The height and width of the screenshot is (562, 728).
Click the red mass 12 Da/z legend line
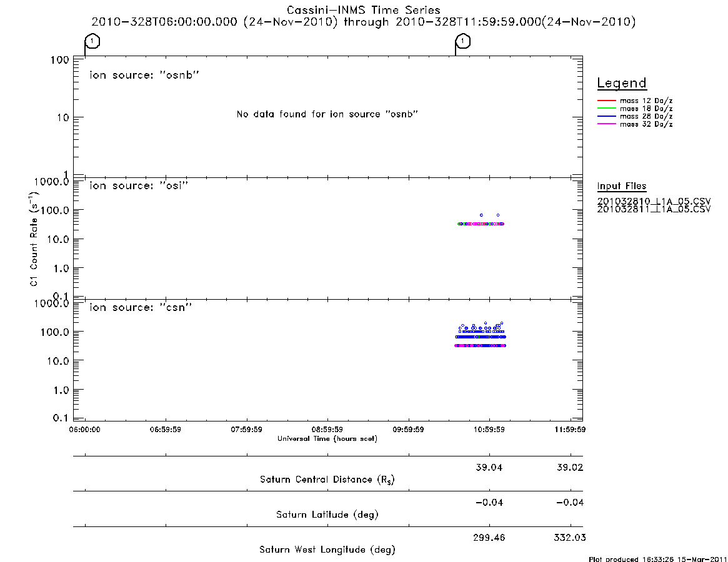tap(606, 101)
